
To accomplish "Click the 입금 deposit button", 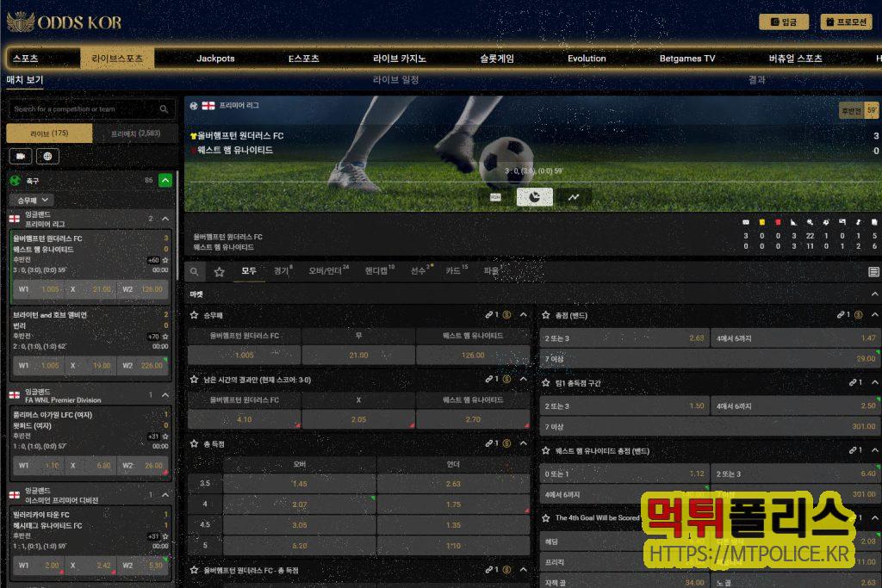I will tap(784, 22).
